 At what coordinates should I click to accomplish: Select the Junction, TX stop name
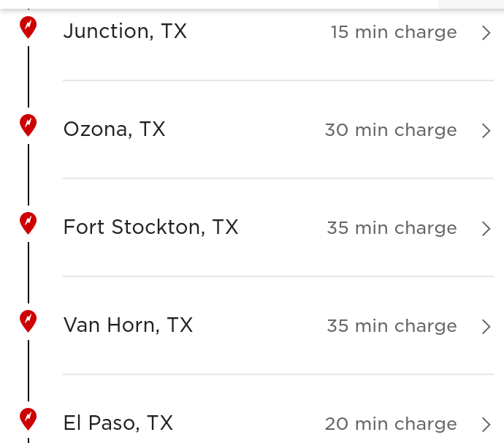(125, 31)
